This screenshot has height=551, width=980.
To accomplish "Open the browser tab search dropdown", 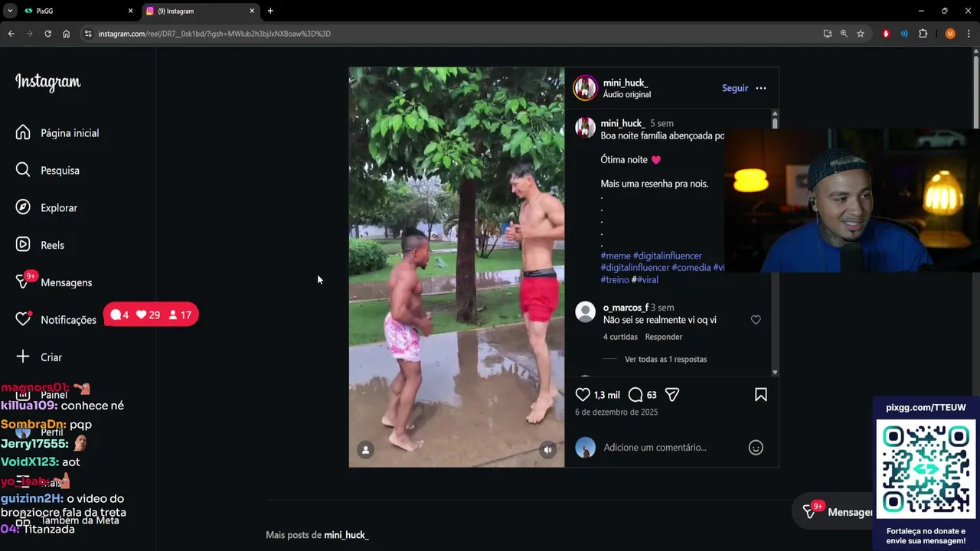I will [10, 11].
